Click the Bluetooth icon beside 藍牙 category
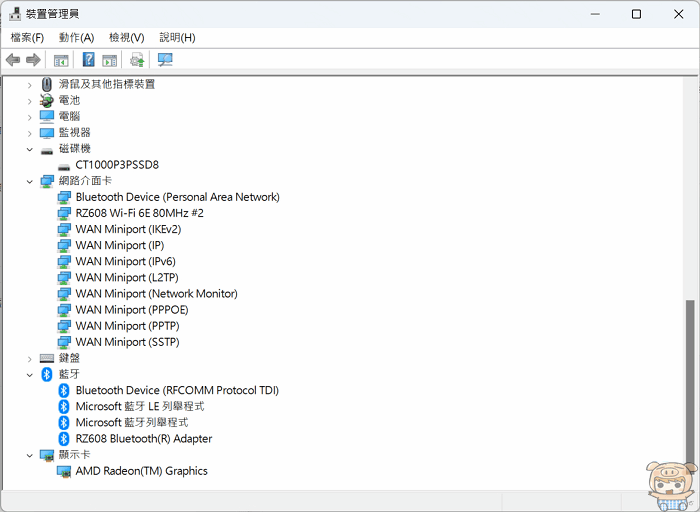The width and height of the screenshot is (700, 512). [x=46, y=374]
